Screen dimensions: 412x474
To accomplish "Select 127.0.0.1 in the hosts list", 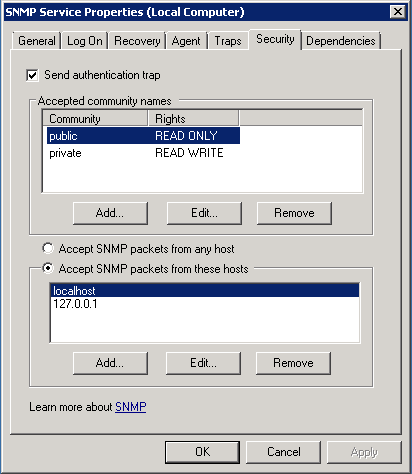I will point(205,304).
